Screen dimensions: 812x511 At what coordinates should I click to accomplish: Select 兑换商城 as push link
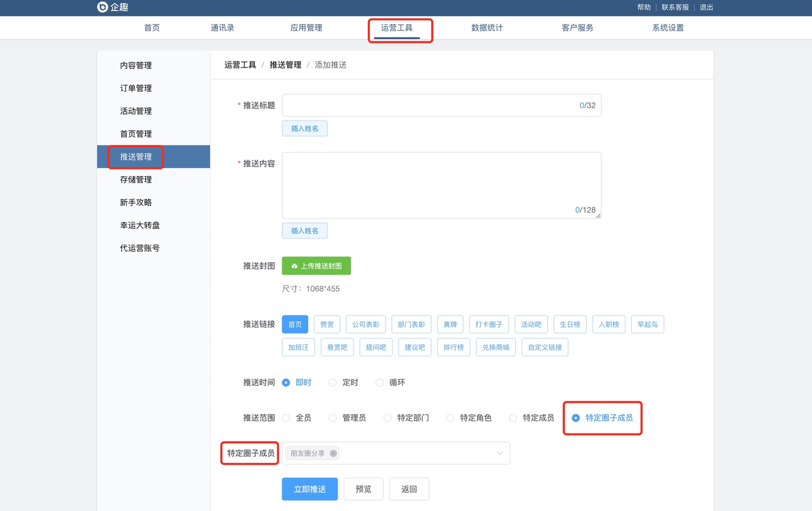(x=495, y=347)
